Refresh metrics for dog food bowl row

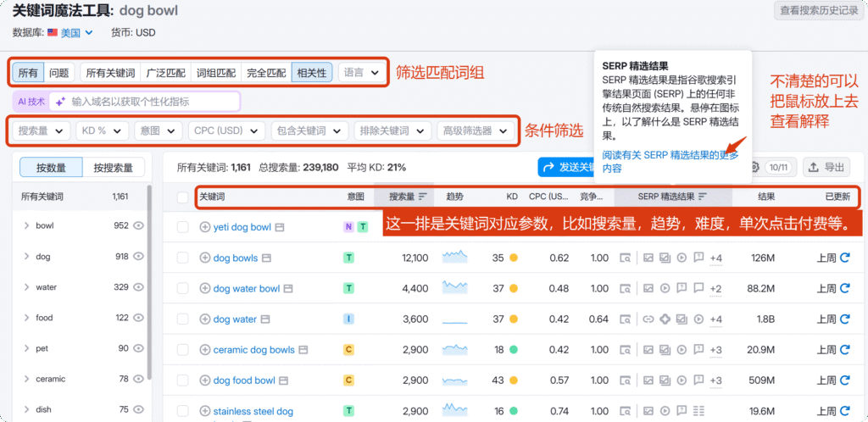click(845, 380)
